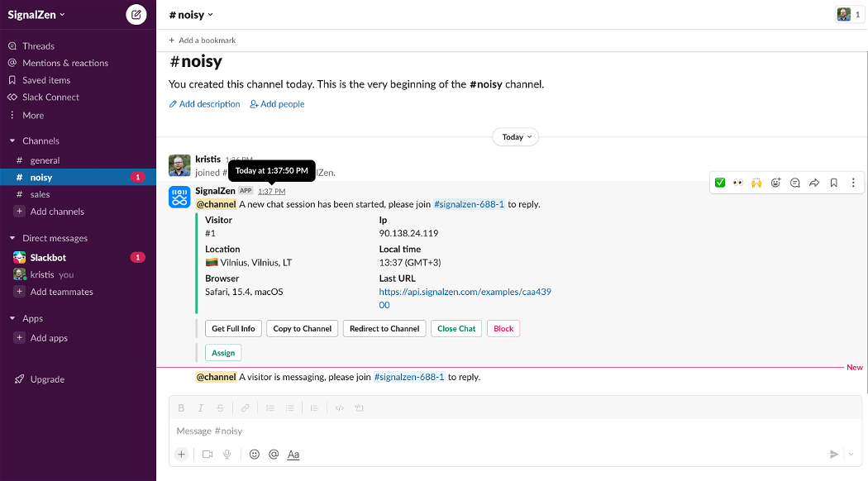Screen dimensions: 868x481
Task: Click share message arrow icon
Action: pyautogui.click(x=814, y=183)
